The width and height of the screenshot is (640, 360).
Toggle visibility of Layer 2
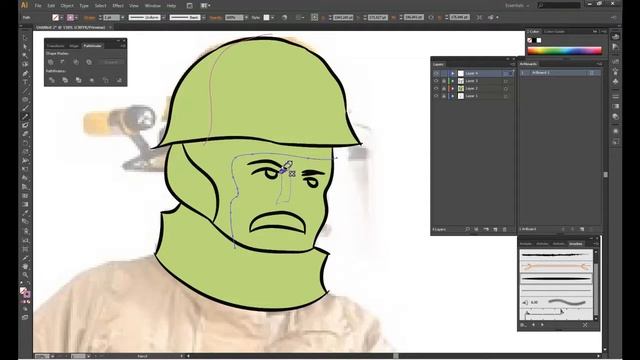coord(436,88)
